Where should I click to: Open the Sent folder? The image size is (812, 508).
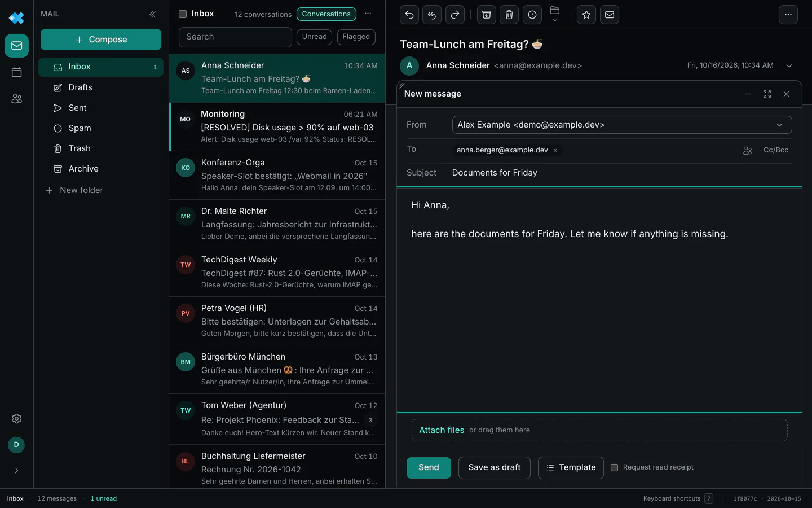[x=101, y=108]
